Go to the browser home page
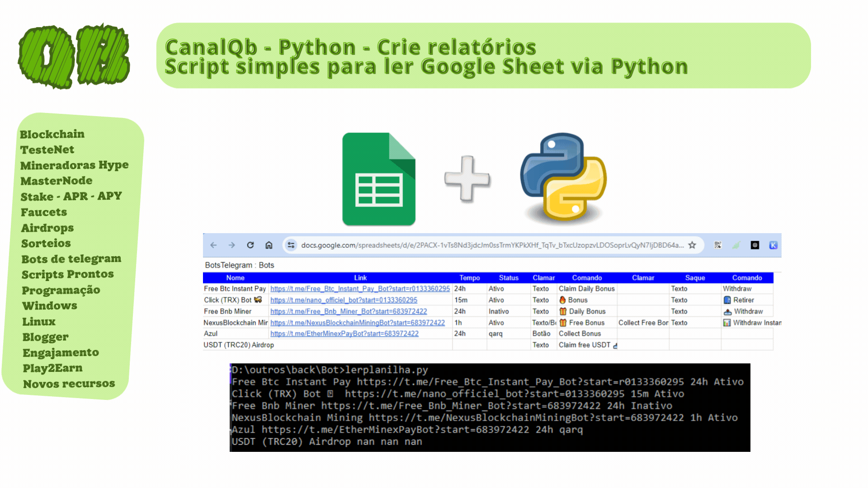 269,245
